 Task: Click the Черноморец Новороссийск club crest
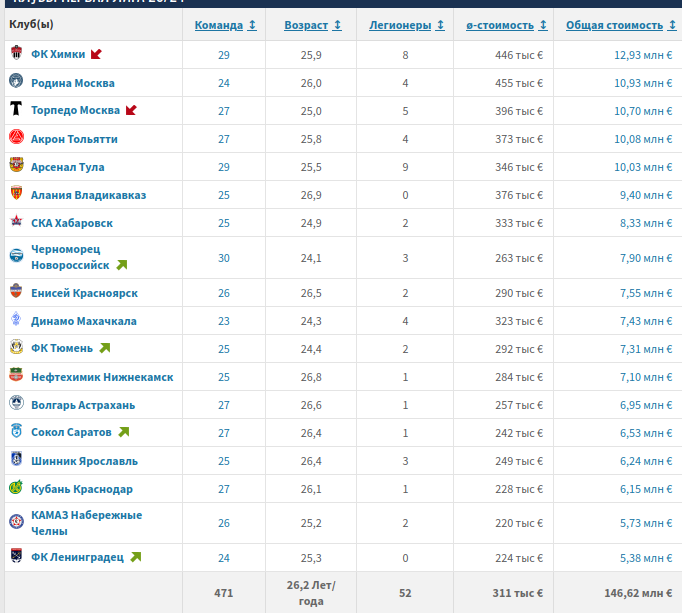click(17, 255)
